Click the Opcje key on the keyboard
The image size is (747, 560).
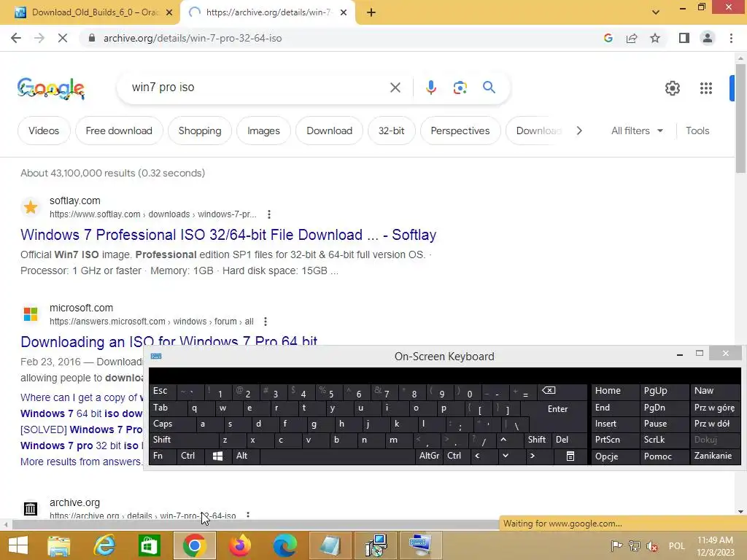click(615, 456)
